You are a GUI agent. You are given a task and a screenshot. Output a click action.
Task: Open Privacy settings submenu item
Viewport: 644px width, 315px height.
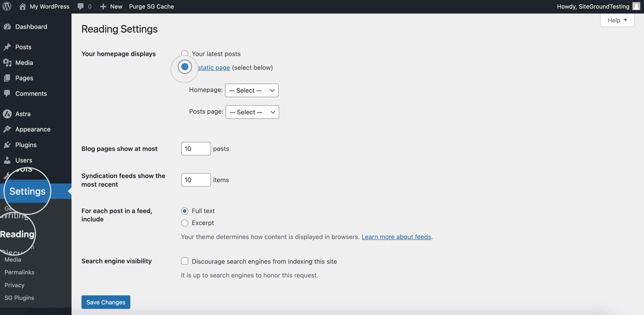pos(14,285)
